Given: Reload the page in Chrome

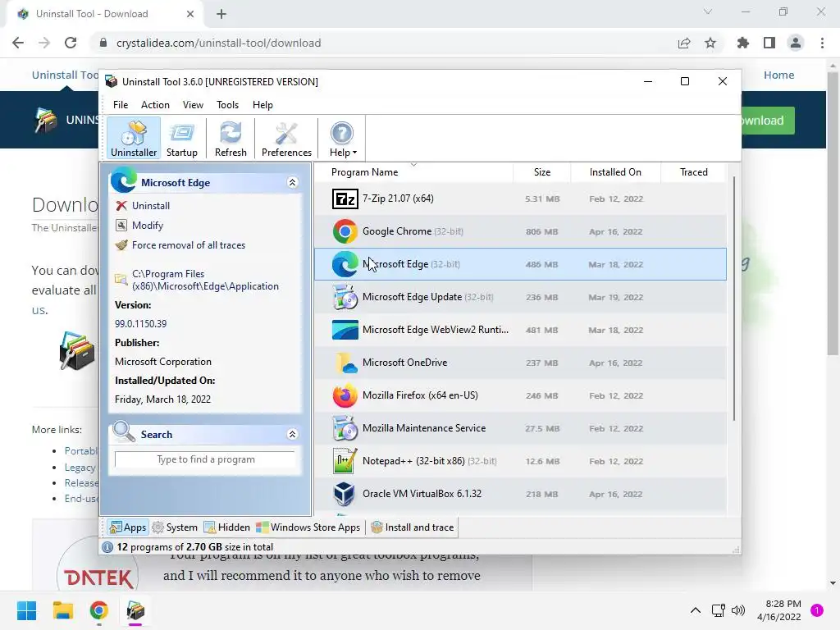Looking at the screenshot, I should (x=71, y=43).
